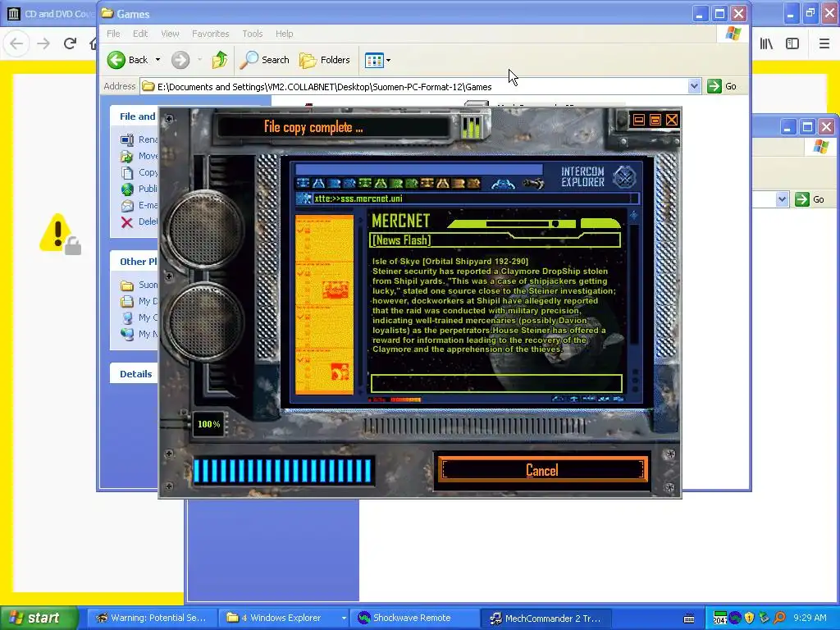
Task: Open the My Documents icon in Other Places
Action: (127, 302)
